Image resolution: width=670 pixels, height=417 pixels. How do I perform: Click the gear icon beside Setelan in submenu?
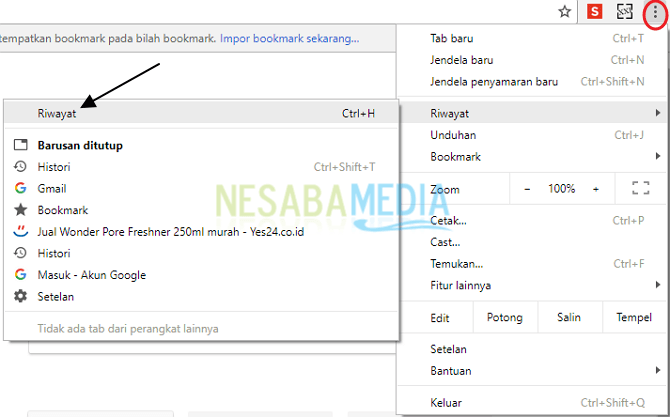(21, 296)
